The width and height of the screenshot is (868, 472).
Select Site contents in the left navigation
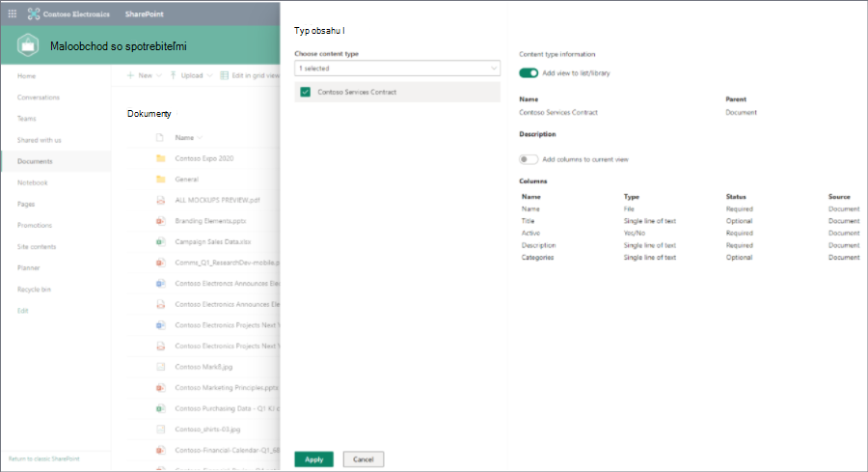coord(37,246)
